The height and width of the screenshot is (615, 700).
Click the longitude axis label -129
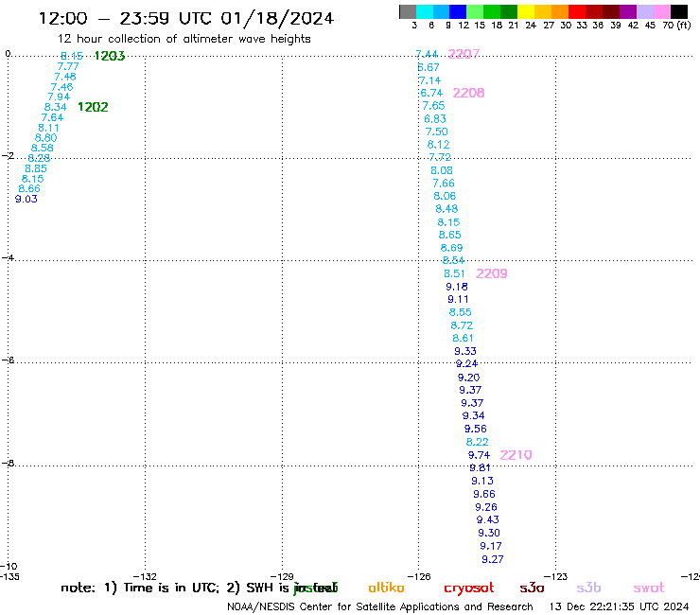pos(282,576)
